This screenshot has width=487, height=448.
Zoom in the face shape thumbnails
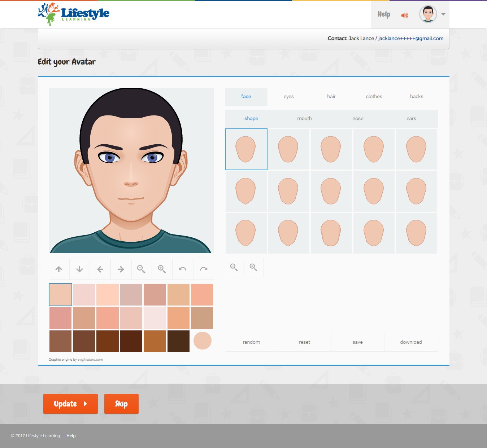coord(253,267)
